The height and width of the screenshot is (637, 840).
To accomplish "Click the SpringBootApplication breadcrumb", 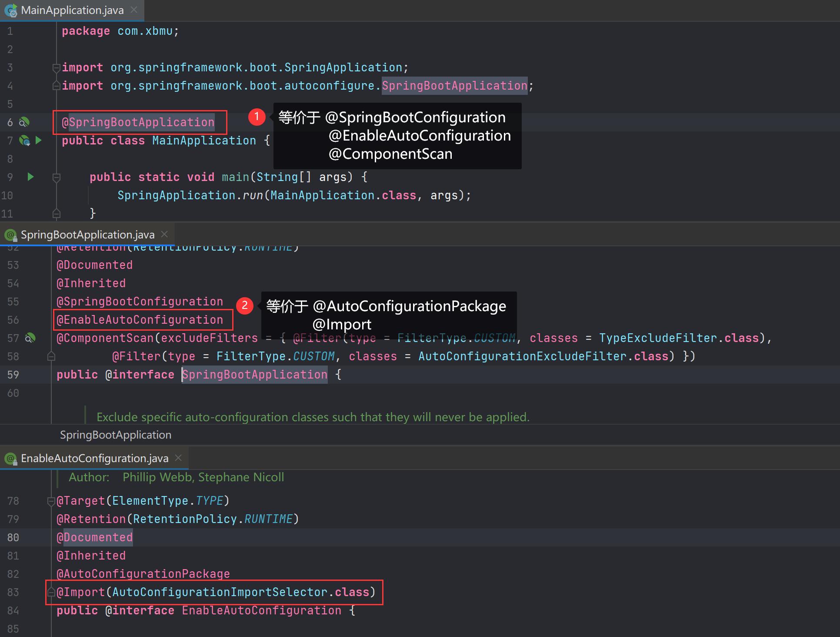I will pos(116,435).
